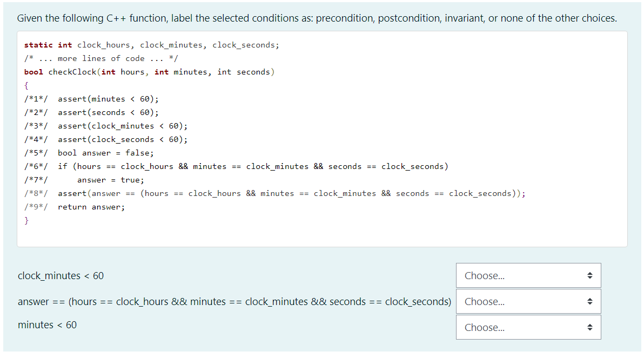The width and height of the screenshot is (644, 352).
Task: Click the minutes < 60 label
Action: pos(48,324)
